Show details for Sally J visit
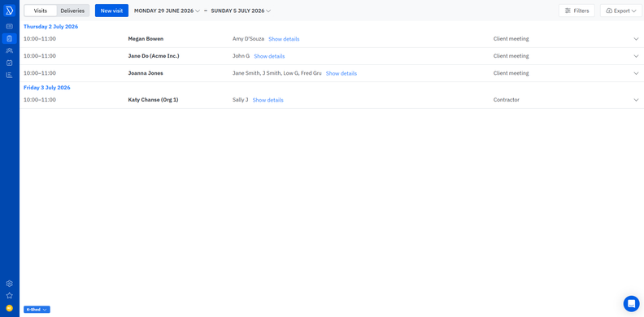Image resolution: width=644 pixels, height=317 pixels. point(268,100)
